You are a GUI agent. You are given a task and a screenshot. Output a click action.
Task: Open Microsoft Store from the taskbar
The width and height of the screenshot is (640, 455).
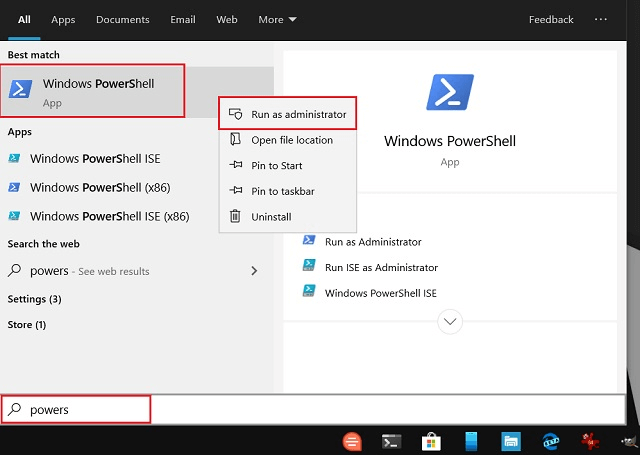coord(431,441)
